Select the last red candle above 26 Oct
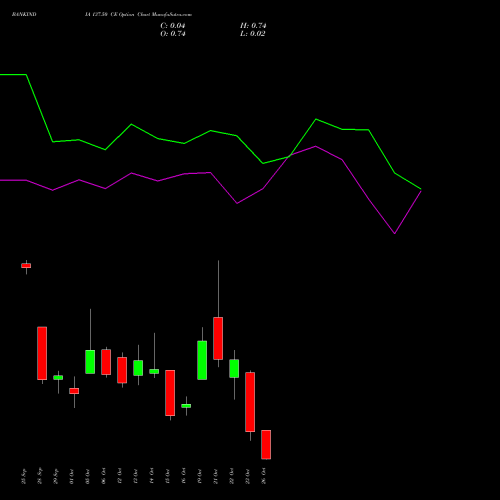Image resolution: width=500 pixels, height=500 pixels. 266,445
